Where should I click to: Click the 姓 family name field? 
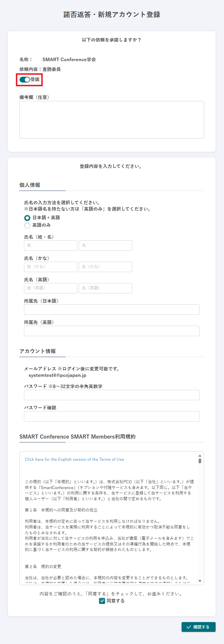pyautogui.click(x=51, y=246)
